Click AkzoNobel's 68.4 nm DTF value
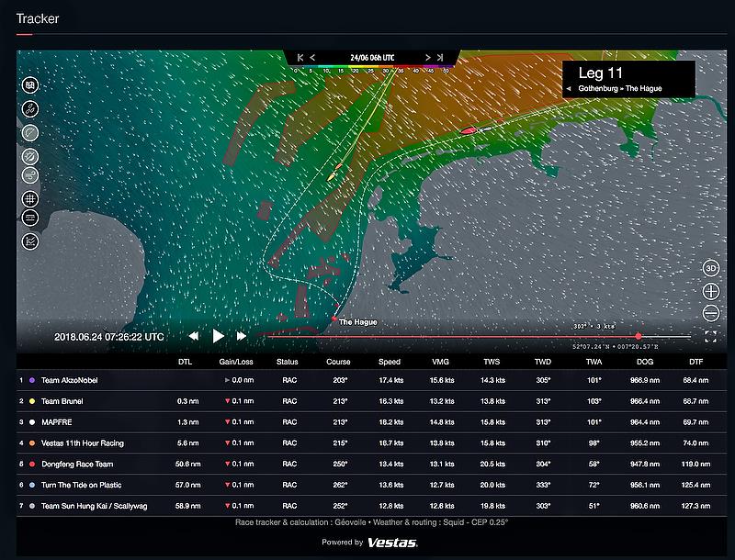This screenshot has width=735, height=560. pos(696,380)
